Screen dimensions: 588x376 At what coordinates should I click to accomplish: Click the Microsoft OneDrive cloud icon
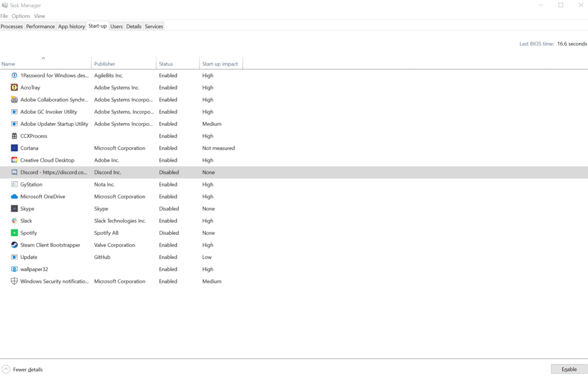click(14, 197)
